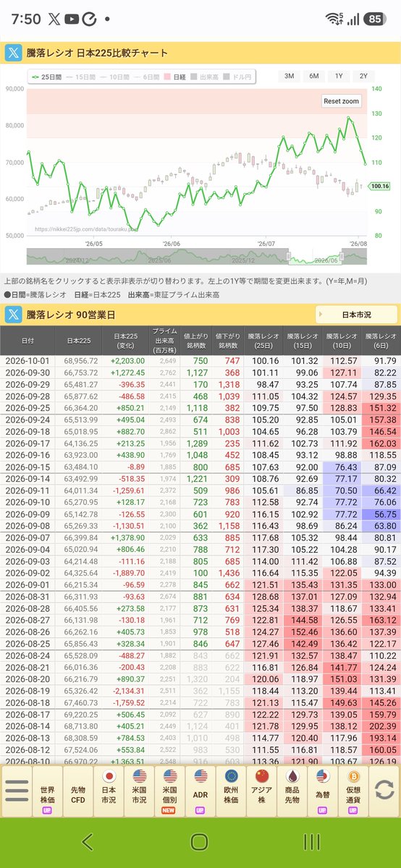Tap battery indicator showing 85
Viewport: 401px width, 868px height.
[x=374, y=20]
